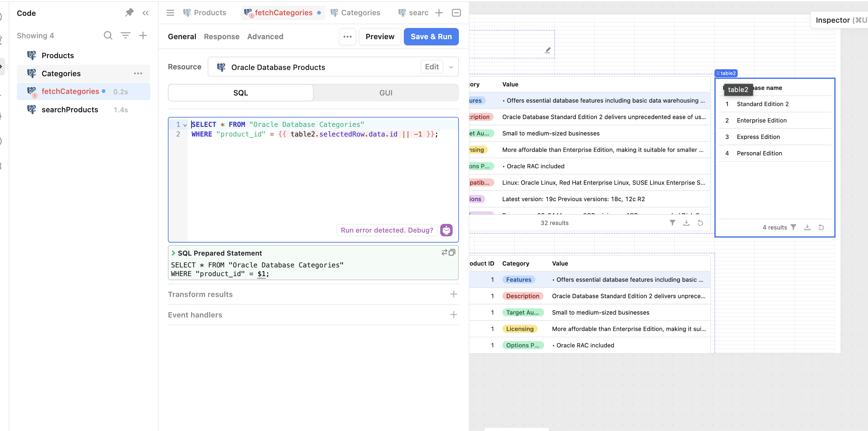The image size is (868, 431).
Task: Click the Description category tag
Action: point(522,296)
